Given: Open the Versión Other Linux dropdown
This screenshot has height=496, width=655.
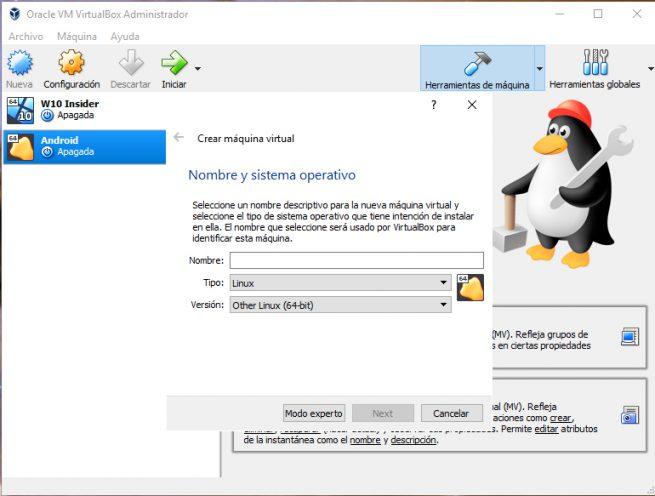Looking at the screenshot, I should [340, 305].
